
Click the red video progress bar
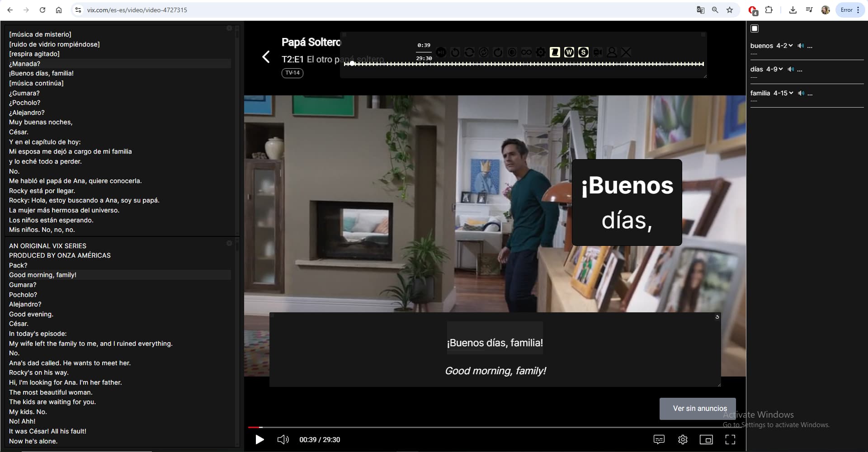tap(254, 427)
